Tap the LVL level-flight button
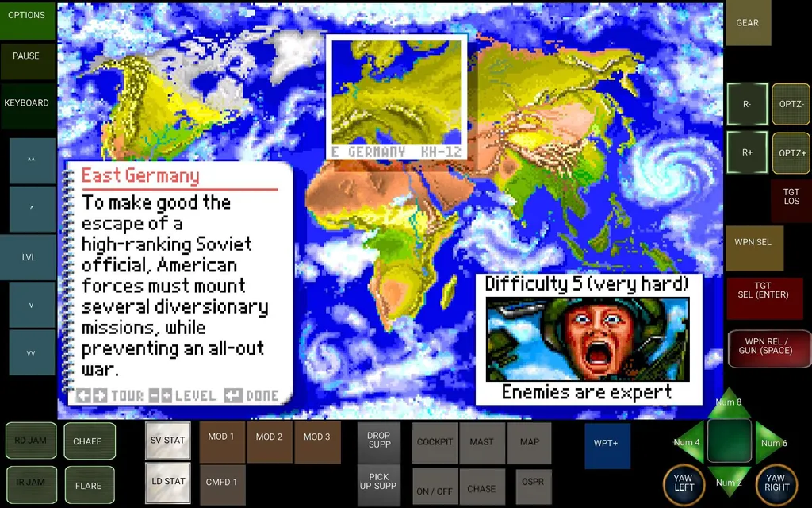 (28, 257)
